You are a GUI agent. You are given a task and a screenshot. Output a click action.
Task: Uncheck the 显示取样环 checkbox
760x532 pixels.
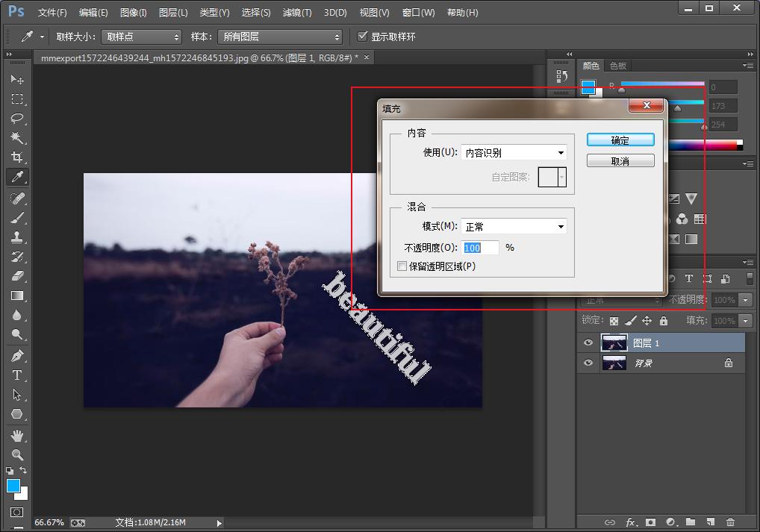363,37
